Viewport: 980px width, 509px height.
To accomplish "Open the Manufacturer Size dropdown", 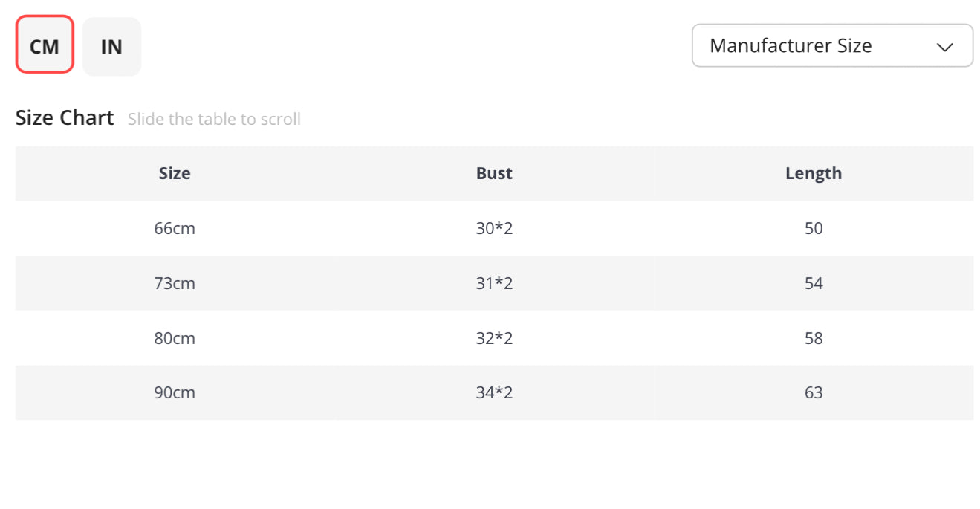I will click(x=831, y=46).
